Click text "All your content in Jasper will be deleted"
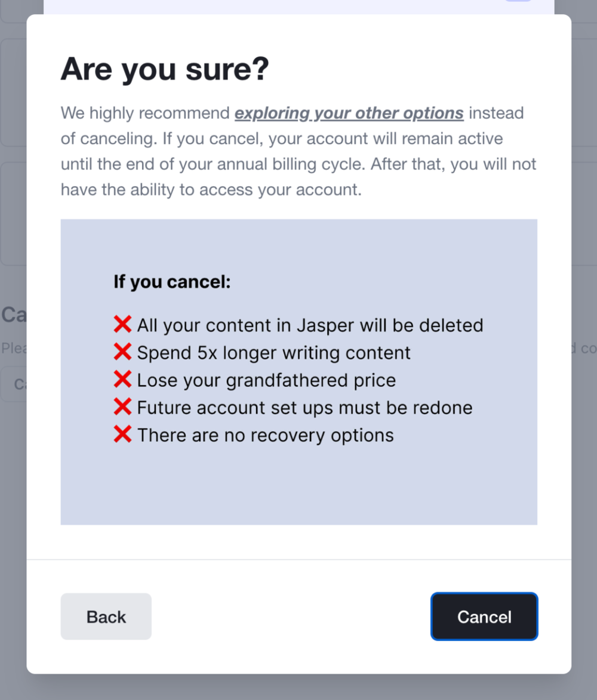597x700 pixels. 310,325
